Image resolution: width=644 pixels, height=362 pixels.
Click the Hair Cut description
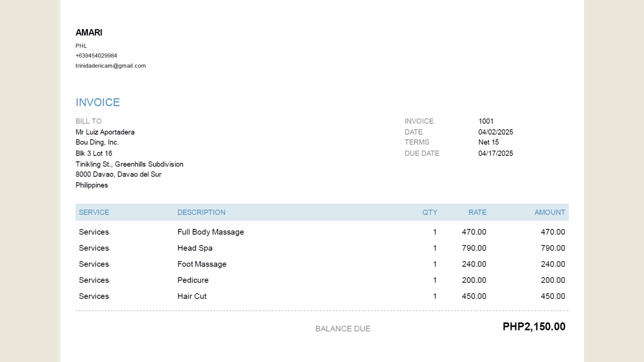[x=192, y=296]
